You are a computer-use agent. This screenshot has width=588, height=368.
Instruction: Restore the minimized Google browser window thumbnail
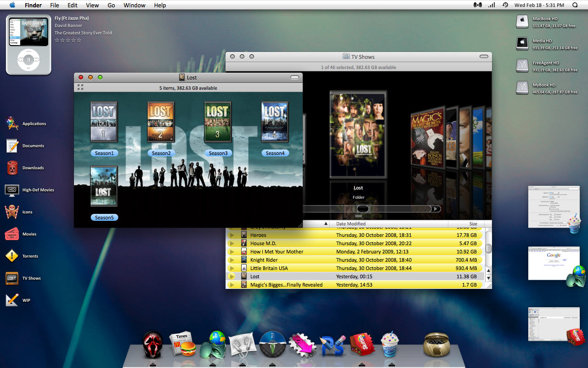(554, 263)
